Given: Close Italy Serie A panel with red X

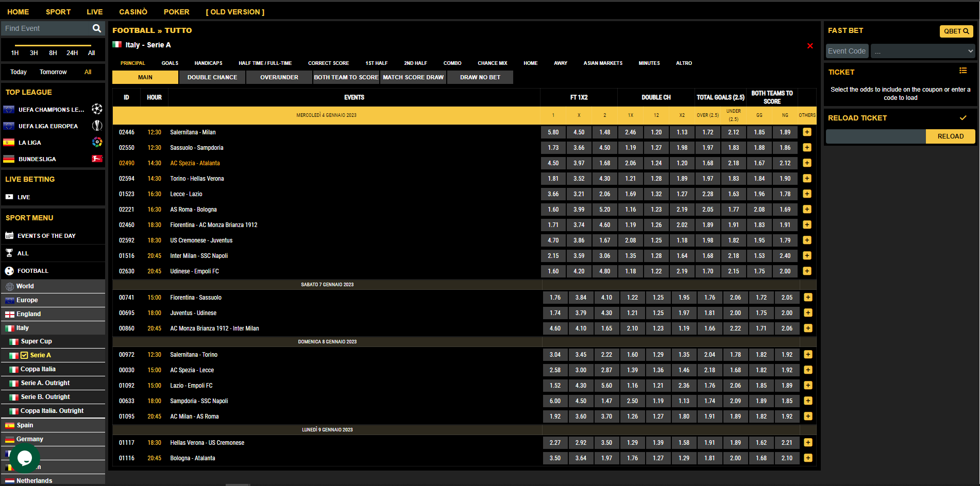Looking at the screenshot, I should pyautogui.click(x=810, y=46).
